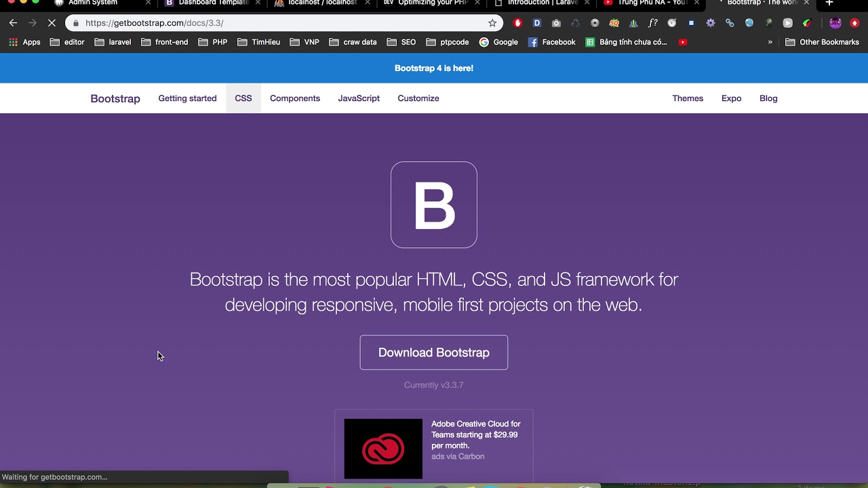The height and width of the screenshot is (488, 868).
Task: Open Getting started in the navbar
Action: pyautogui.click(x=187, y=98)
